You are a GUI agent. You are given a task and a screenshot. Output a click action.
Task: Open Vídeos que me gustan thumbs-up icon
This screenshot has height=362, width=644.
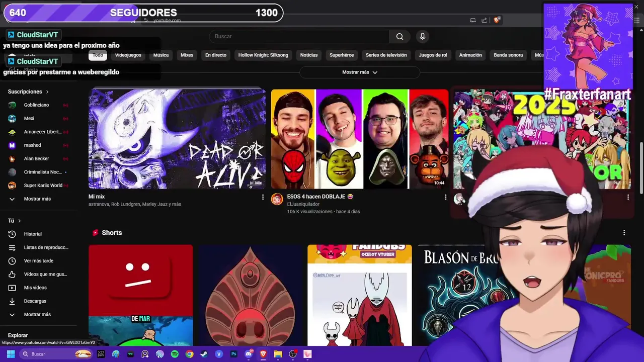click(12, 274)
